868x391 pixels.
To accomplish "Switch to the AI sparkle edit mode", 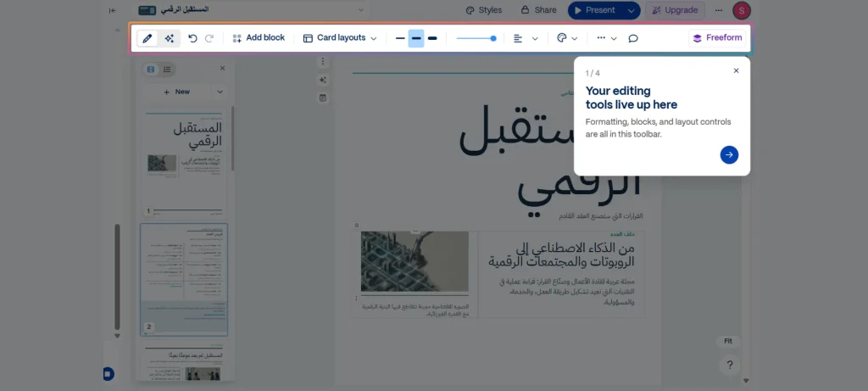I will pos(170,38).
